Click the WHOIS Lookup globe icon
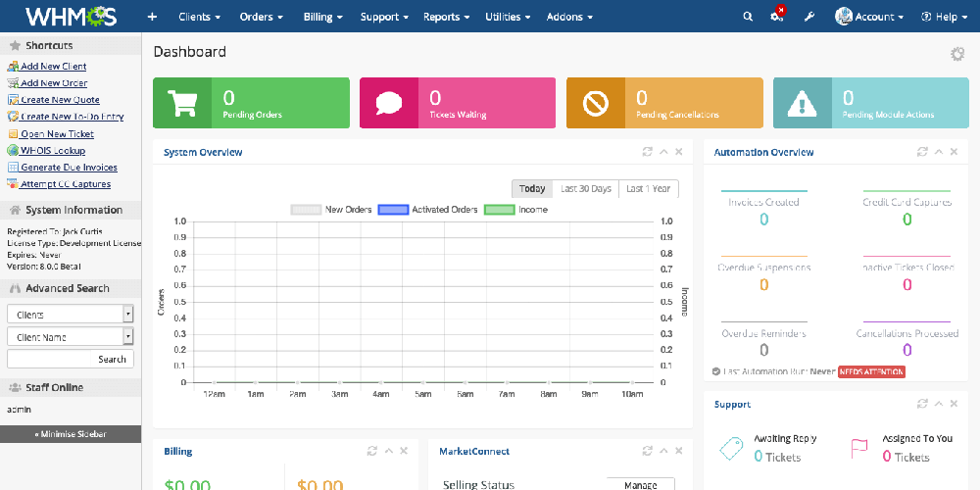This screenshot has height=490, width=980. tap(13, 151)
